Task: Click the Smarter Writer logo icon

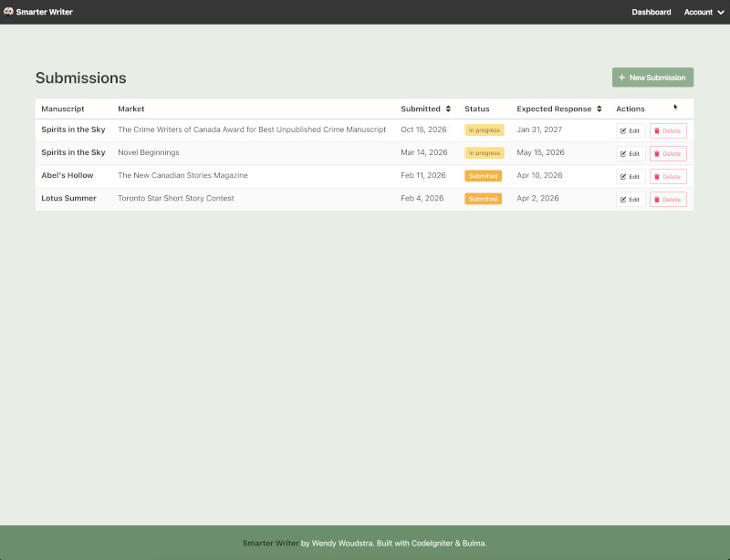Action: click(8, 12)
